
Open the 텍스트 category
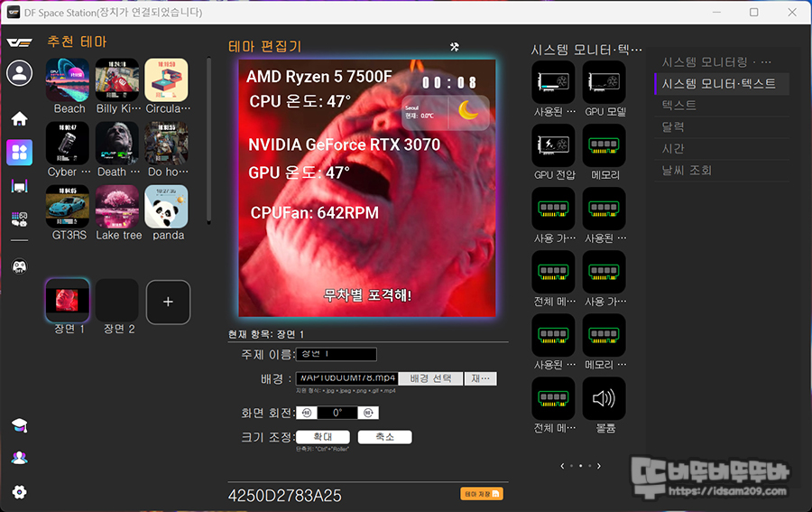(722, 105)
